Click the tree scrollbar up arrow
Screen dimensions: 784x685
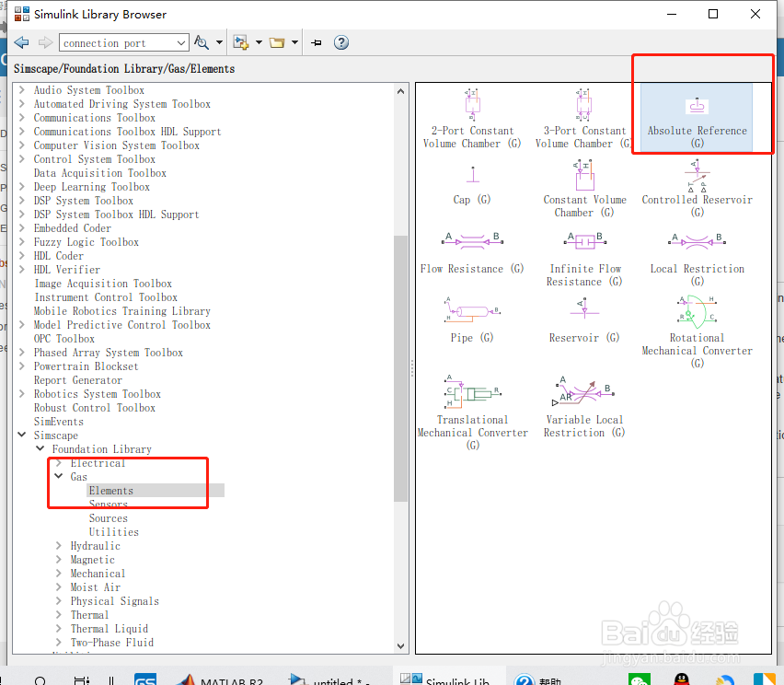tap(400, 91)
